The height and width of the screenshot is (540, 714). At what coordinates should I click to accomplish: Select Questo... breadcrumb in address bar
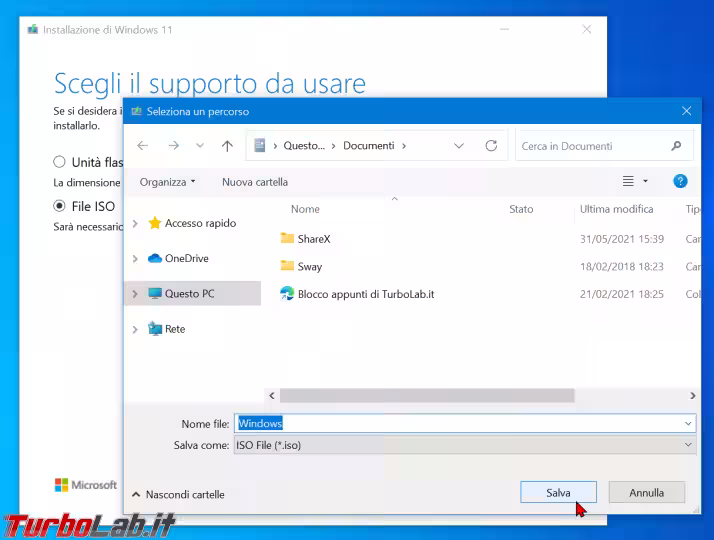click(304, 146)
